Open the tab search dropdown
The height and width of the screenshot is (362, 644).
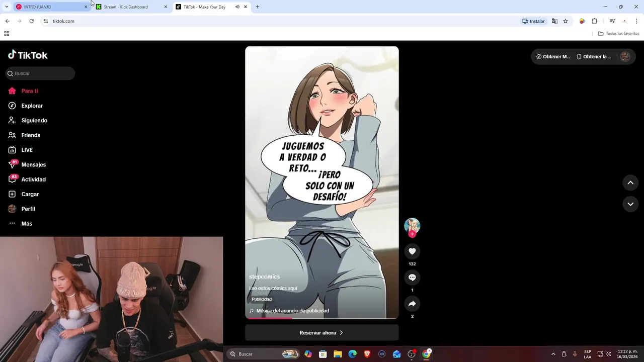click(7, 7)
